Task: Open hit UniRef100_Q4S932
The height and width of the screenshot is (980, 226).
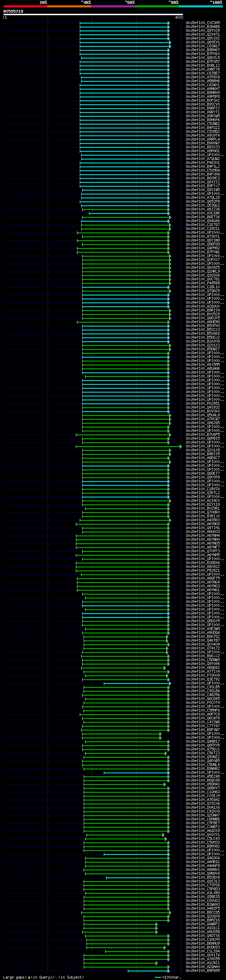Action: tap(203, 407)
